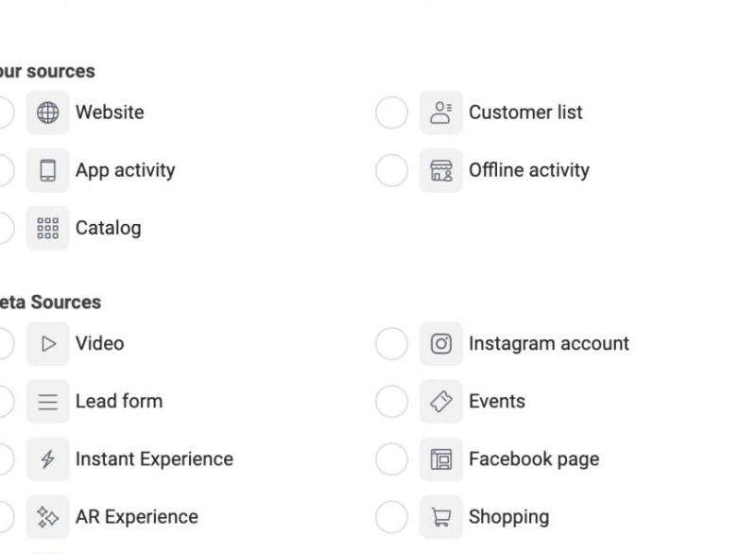Choose the Events radio button
Viewport: 756px width, 554px height.
point(391,402)
